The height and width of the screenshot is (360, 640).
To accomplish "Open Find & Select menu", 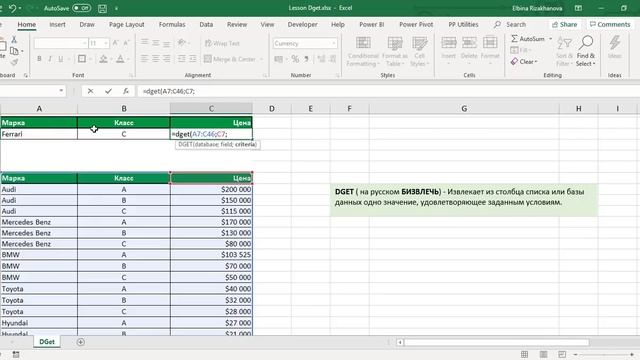I will (586, 52).
